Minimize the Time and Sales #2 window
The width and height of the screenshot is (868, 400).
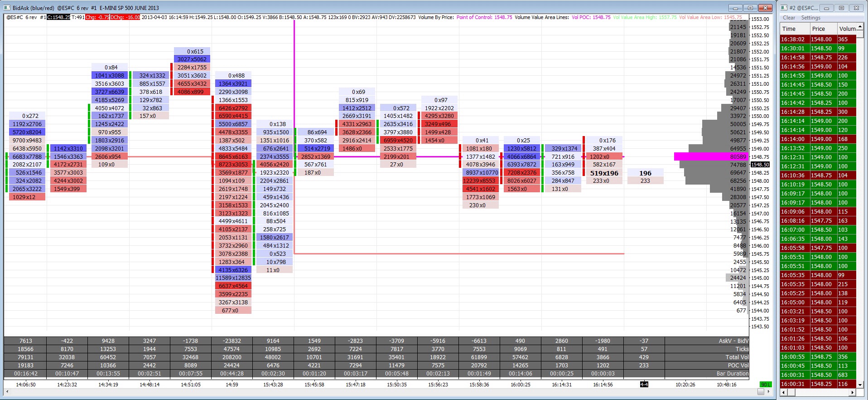[826, 8]
